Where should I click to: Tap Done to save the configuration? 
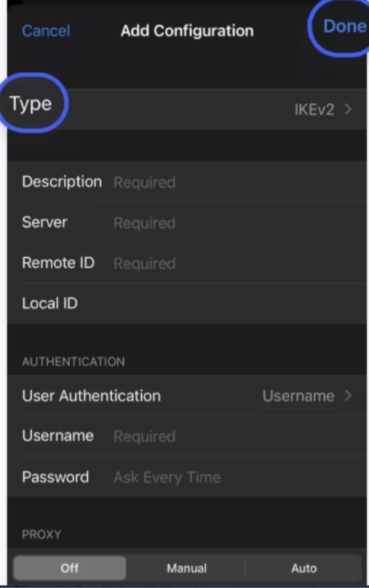click(x=344, y=26)
